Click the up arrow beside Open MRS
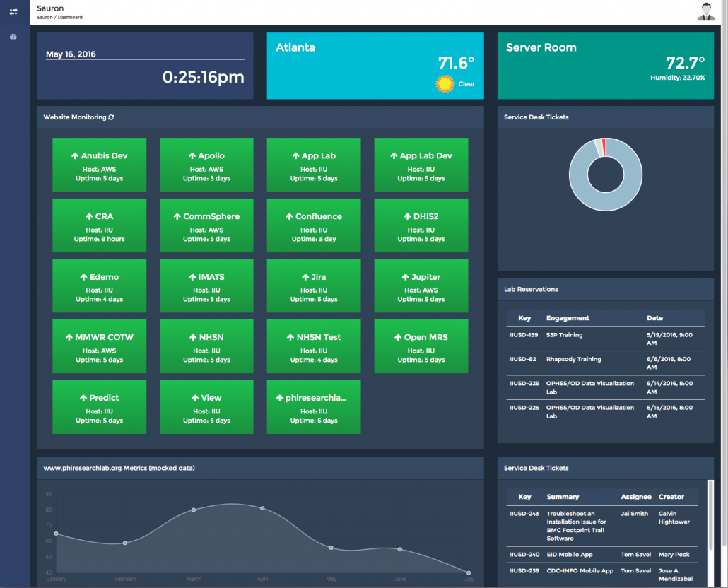The height and width of the screenshot is (588, 728). click(398, 337)
